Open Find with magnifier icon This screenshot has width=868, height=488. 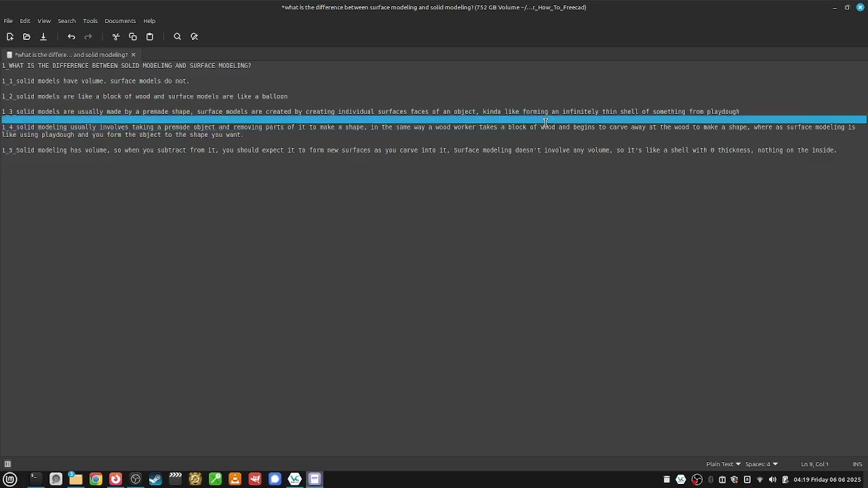[x=178, y=37]
